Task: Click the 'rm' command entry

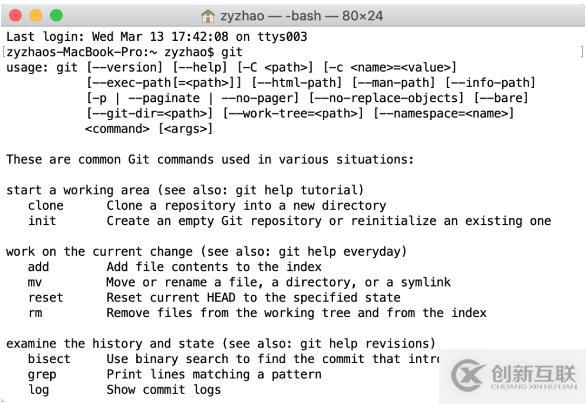Action: pos(35,313)
